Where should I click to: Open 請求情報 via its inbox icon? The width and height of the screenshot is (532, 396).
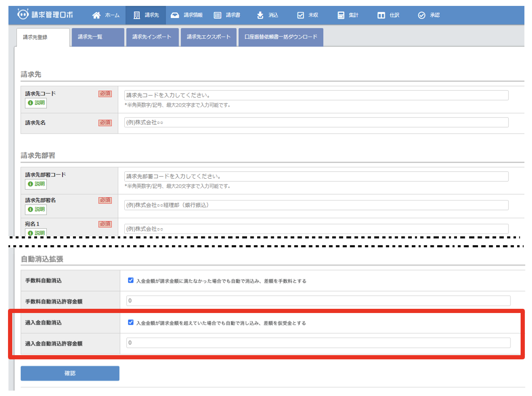point(175,16)
